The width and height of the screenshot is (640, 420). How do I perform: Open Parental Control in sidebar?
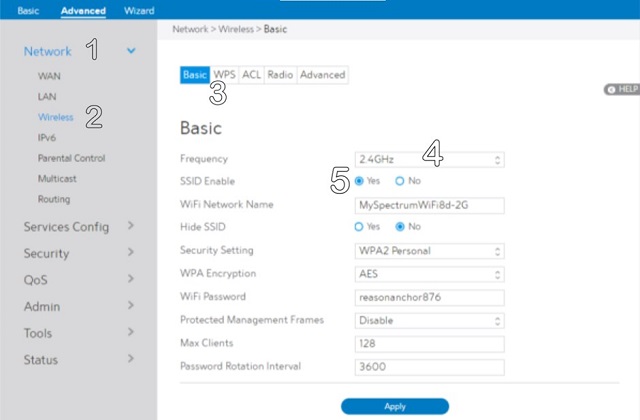tap(71, 158)
